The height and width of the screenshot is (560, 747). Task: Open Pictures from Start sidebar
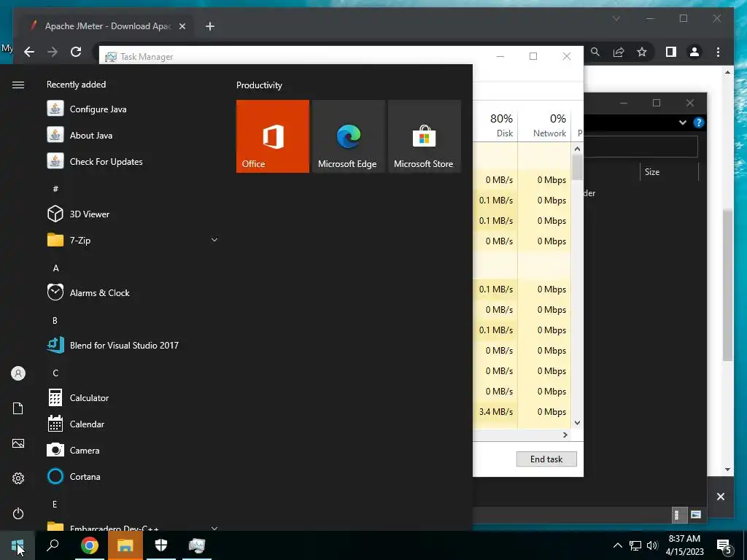pos(18,443)
